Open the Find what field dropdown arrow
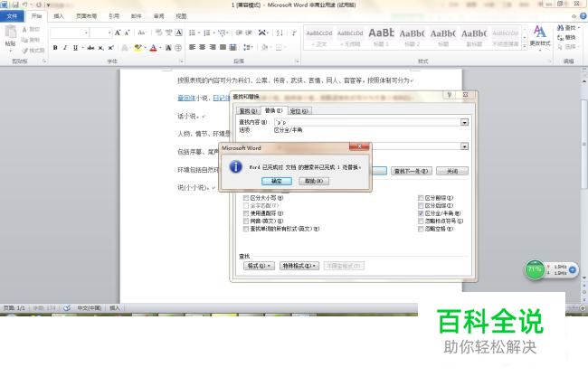The height and width of the screenshot is (386, 588). (x=464, y=122)
